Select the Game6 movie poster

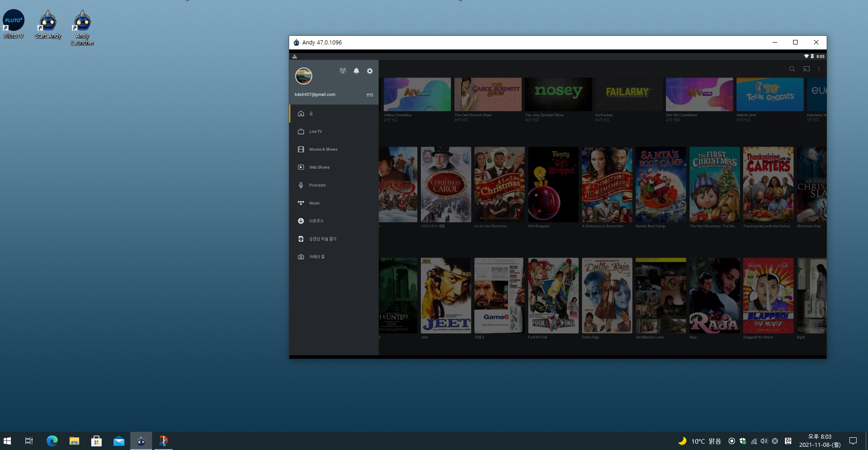pos(499,295)
